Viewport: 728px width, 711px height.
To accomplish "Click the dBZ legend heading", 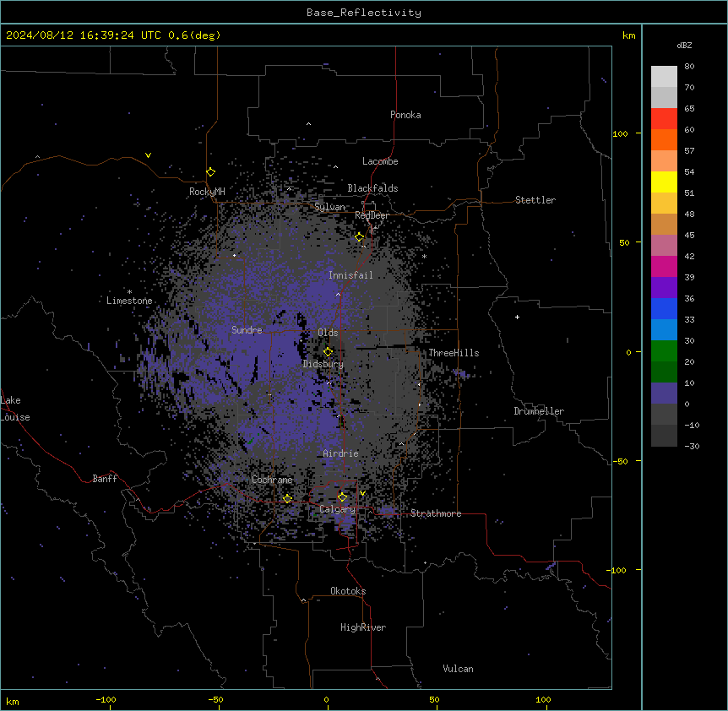I will (684, 45).
